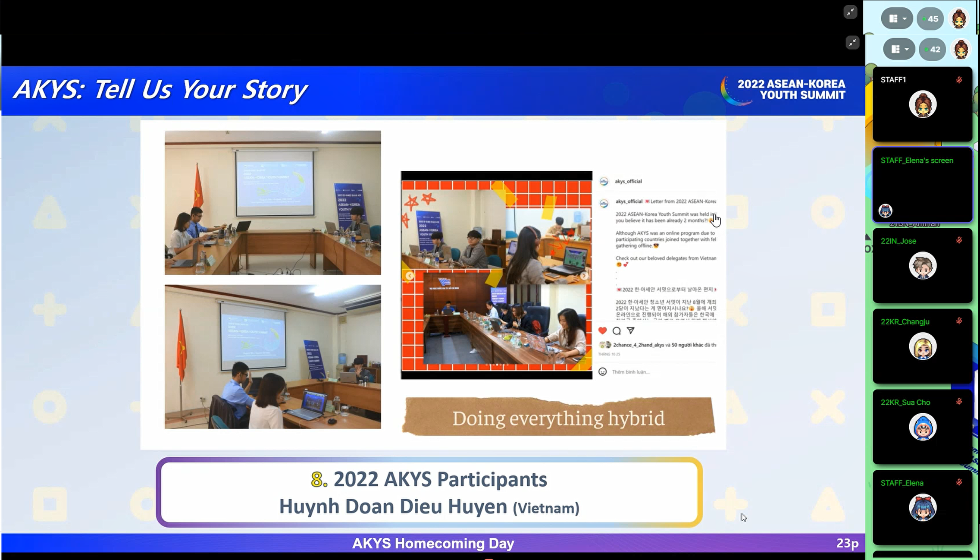Toggle the muted microphone icon on 22IN_Jose tile
The width and height of the screenshot is (980, 560).
click(959, 240)
